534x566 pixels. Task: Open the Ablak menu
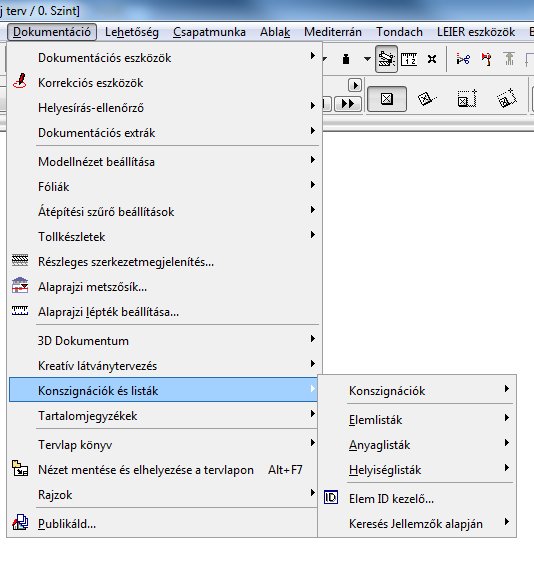275,32
